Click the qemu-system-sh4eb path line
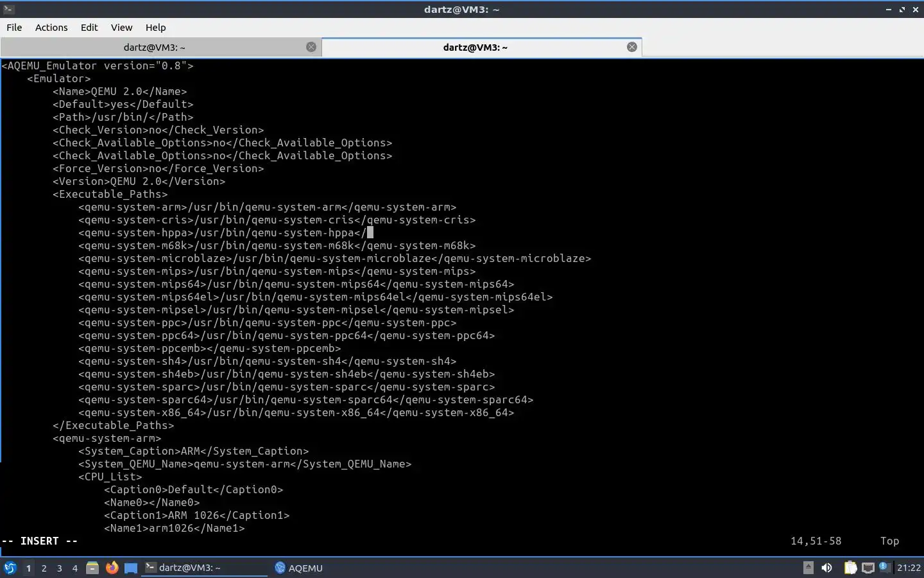924x578 pixels. (x=287, y=374)
